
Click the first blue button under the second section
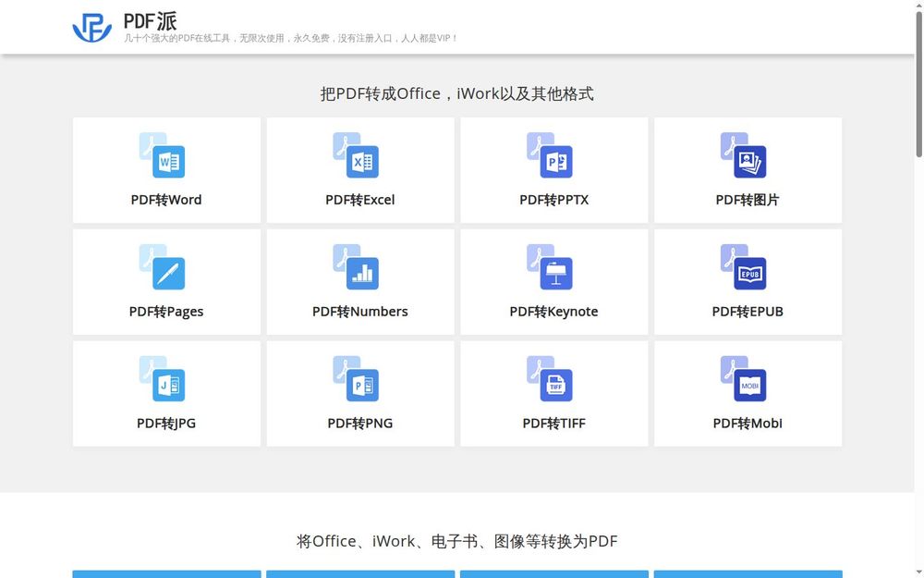click(x=166, y=575)
